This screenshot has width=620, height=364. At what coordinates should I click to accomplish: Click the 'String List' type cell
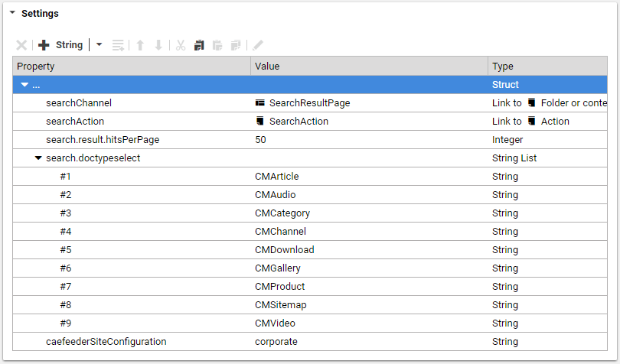tap(547, 158)
